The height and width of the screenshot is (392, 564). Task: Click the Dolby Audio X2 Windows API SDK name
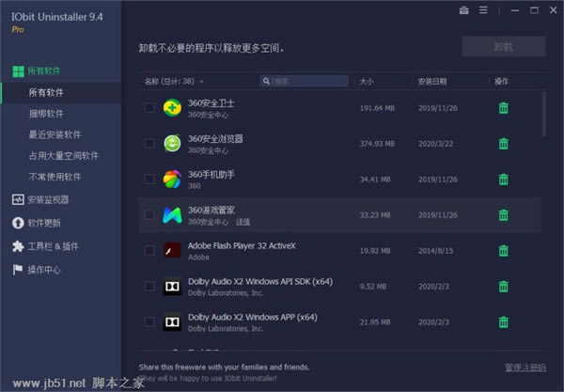tap(260, 282)
